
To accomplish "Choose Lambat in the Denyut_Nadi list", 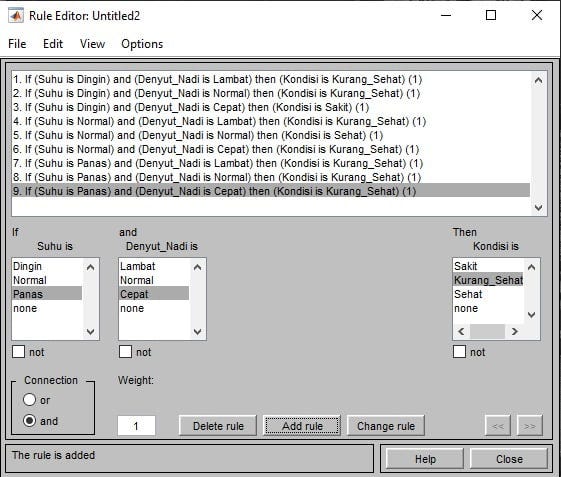I will click(x=154, y=266).
